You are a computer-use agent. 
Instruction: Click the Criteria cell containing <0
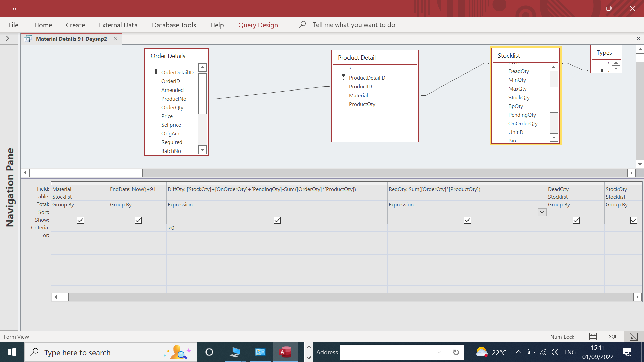tap(277, 228)
